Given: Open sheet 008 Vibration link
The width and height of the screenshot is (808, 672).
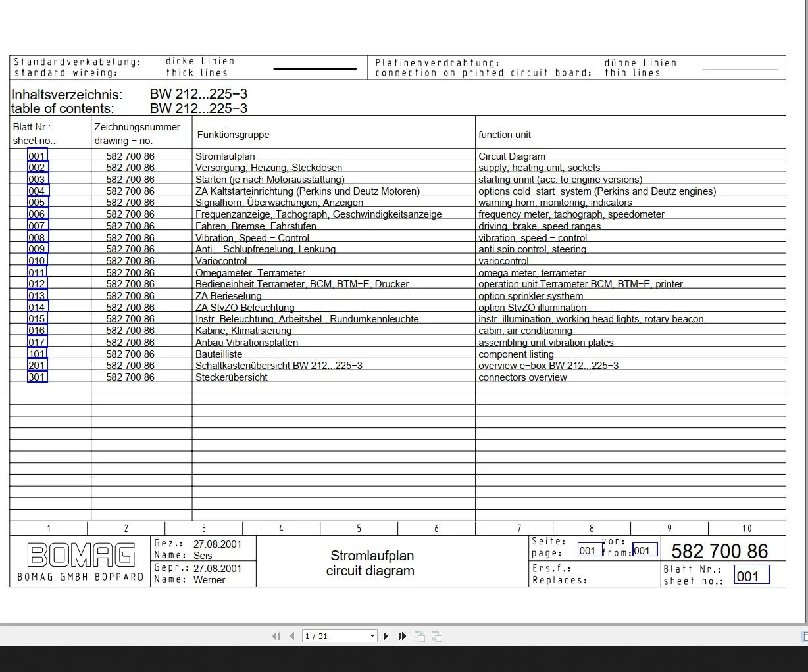Looking at the screenshot, I should (x=38, y=237).
